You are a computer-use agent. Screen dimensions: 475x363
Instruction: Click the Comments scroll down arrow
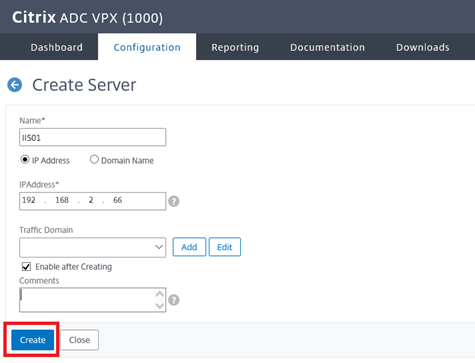pos(160,306)
